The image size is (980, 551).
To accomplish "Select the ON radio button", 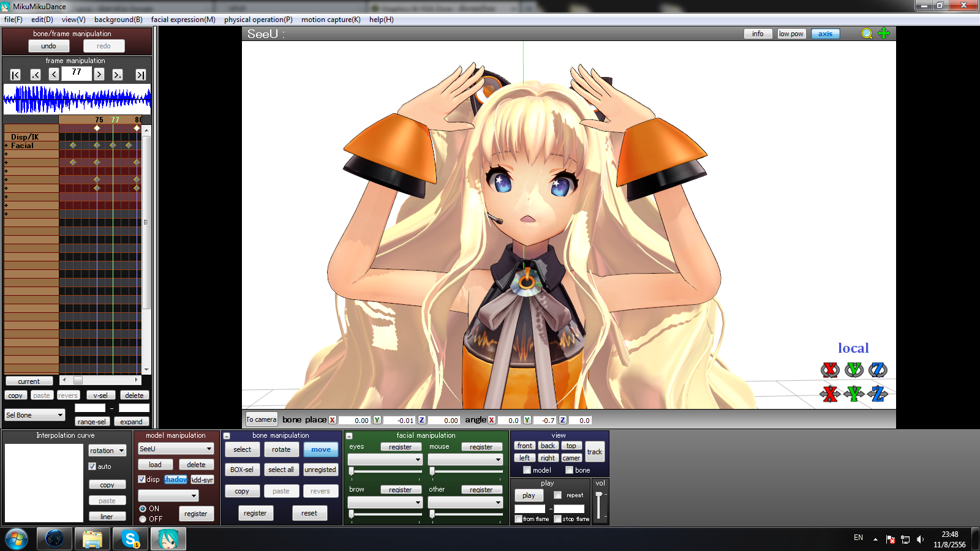I will 143,509.
